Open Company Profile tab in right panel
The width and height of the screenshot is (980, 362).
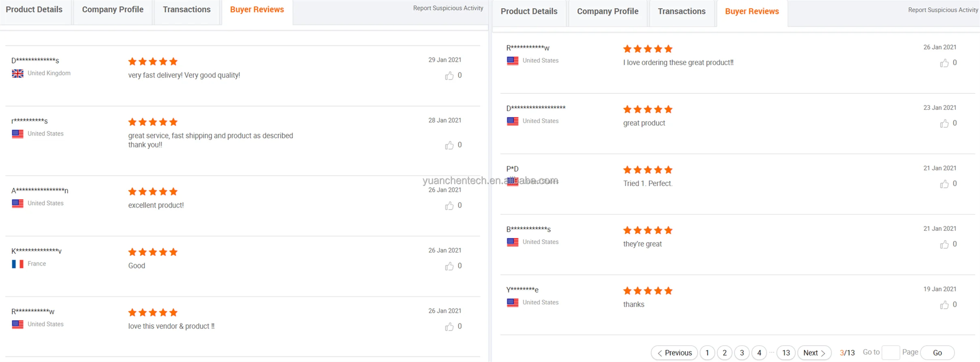[608, 12]
